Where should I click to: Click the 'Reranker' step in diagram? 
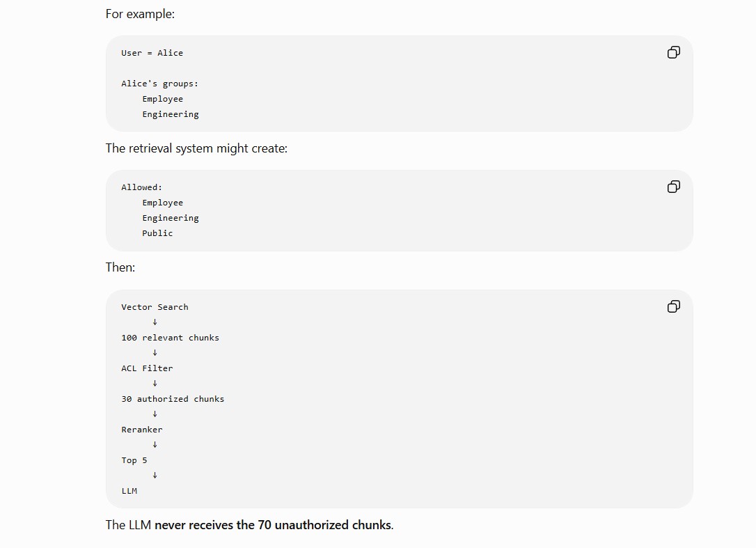click(142, 430)
